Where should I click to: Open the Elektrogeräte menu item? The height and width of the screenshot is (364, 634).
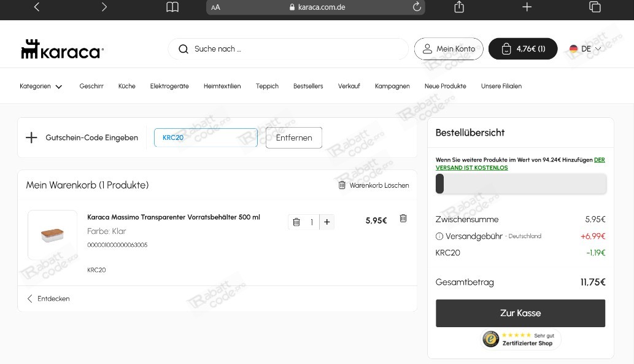click(169, 86)
